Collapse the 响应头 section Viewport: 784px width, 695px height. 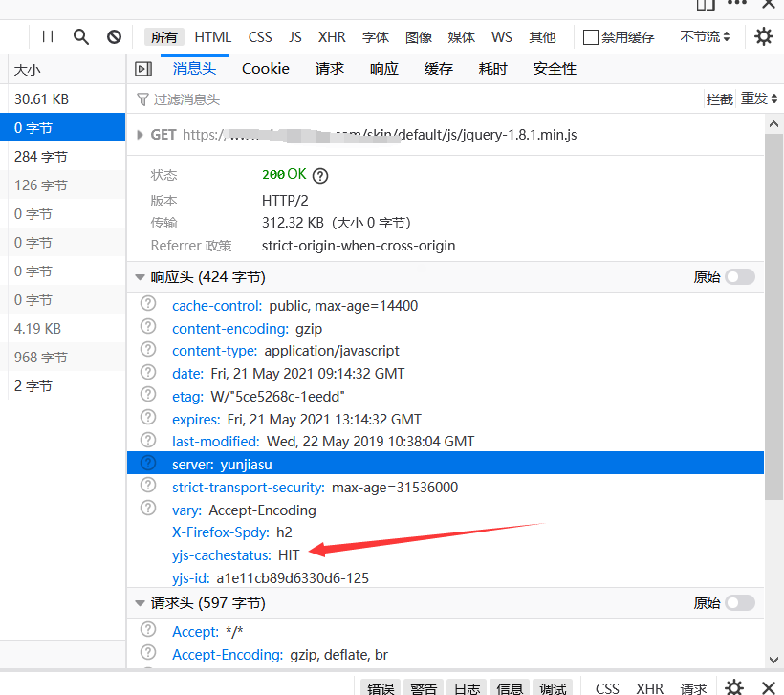click(141, 277)
